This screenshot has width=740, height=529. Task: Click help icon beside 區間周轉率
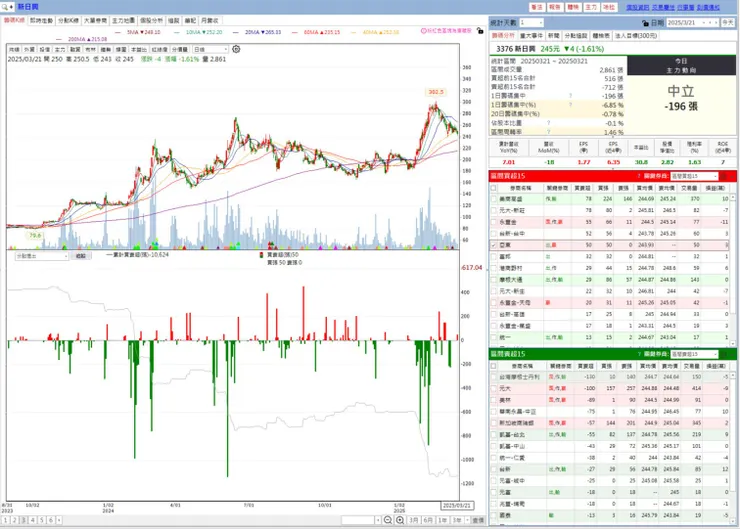tap(548, 132)
